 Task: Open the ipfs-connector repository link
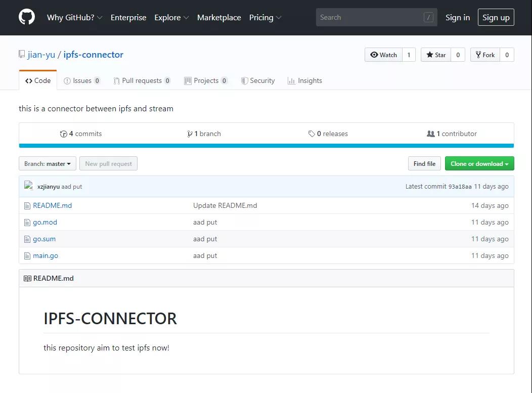94,55
